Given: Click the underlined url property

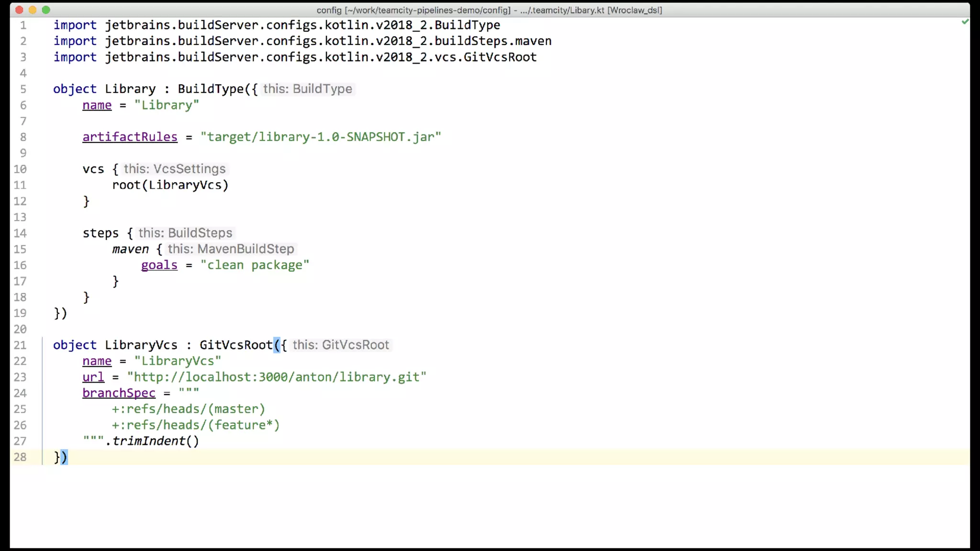Looking at the screenshot, I should tap(93, 377).
